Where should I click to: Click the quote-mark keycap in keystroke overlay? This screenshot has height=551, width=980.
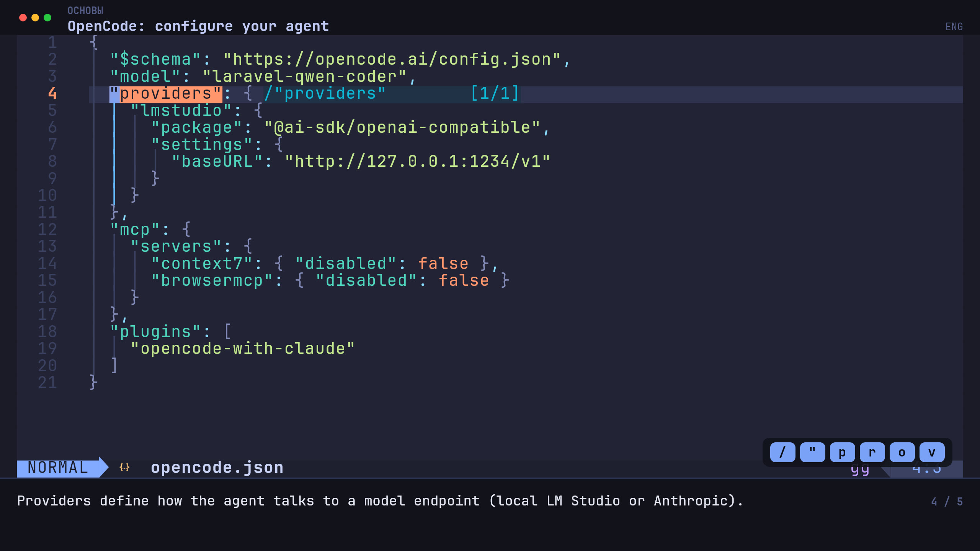(x=812, y=452)
